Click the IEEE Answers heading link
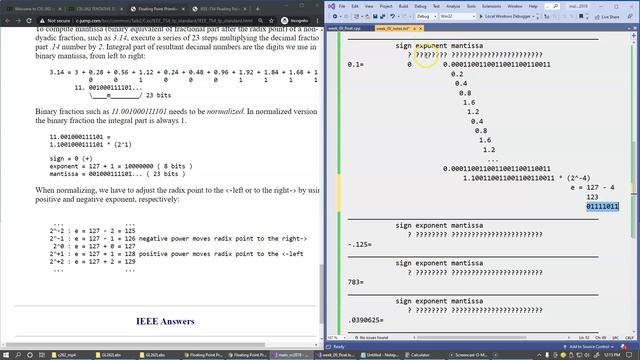This screenshot has width=640, height=360. pyautogui.click(x=165, y=321)
